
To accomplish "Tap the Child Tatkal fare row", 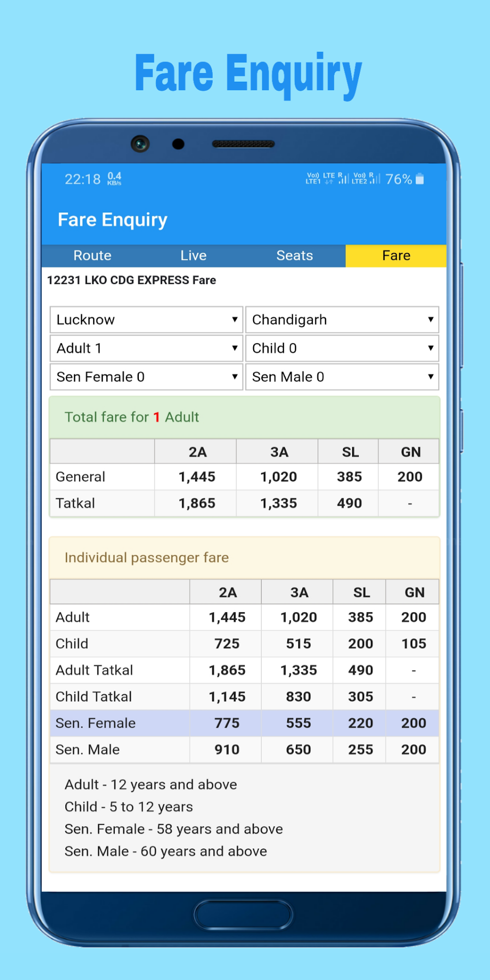I will [x=244, y=697].
